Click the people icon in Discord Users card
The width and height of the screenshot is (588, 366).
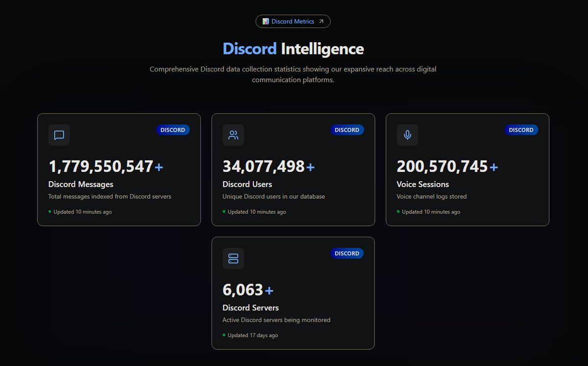tap(233, 135)
